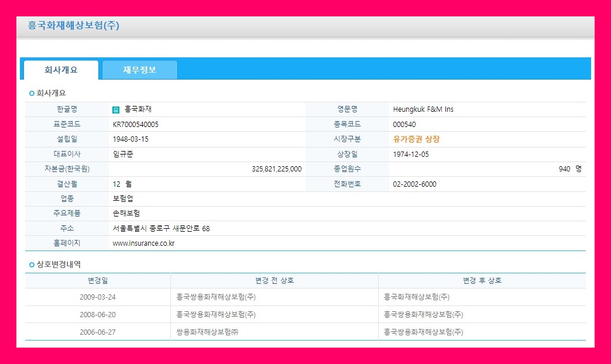The width and height of the screenshot is (611, 364).
Task: Click the 전화번호 field label
Action: coord(347,184)
